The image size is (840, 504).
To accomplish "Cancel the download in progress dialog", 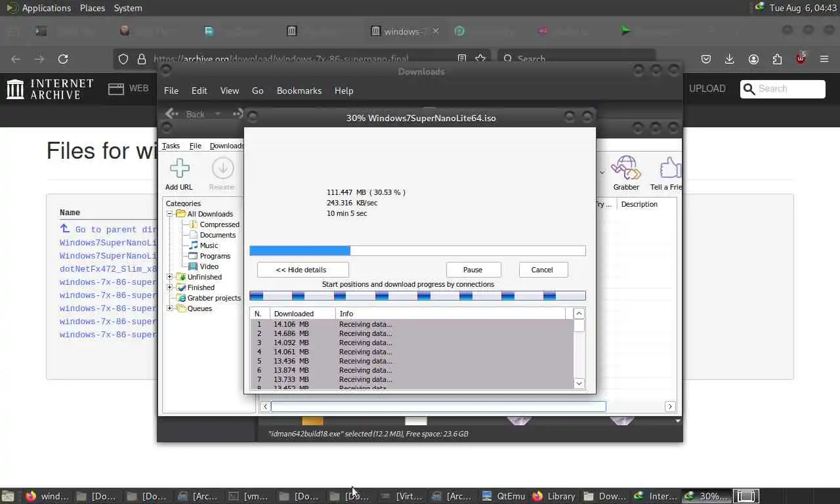I will (542, 270).
